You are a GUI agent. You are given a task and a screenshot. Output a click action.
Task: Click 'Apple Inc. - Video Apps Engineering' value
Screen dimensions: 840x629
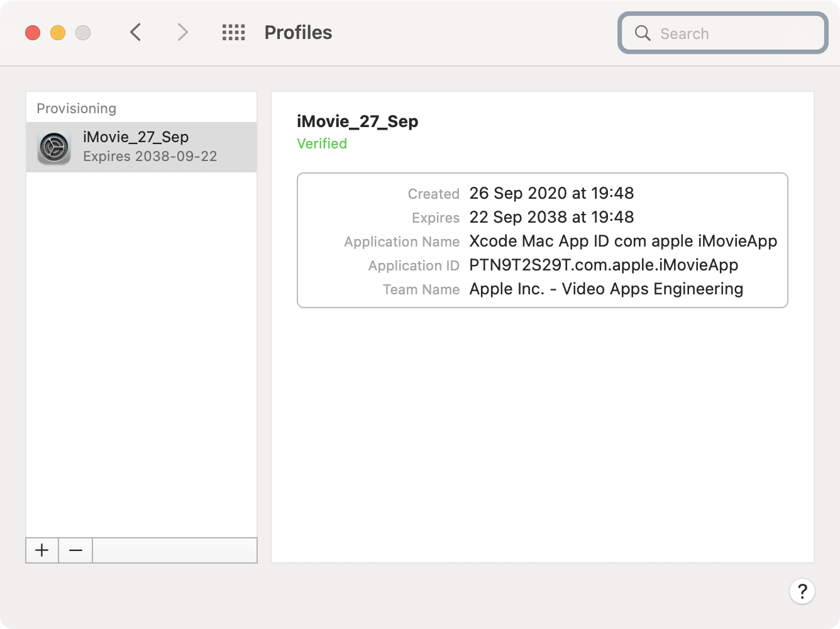[x=606, y=289]
